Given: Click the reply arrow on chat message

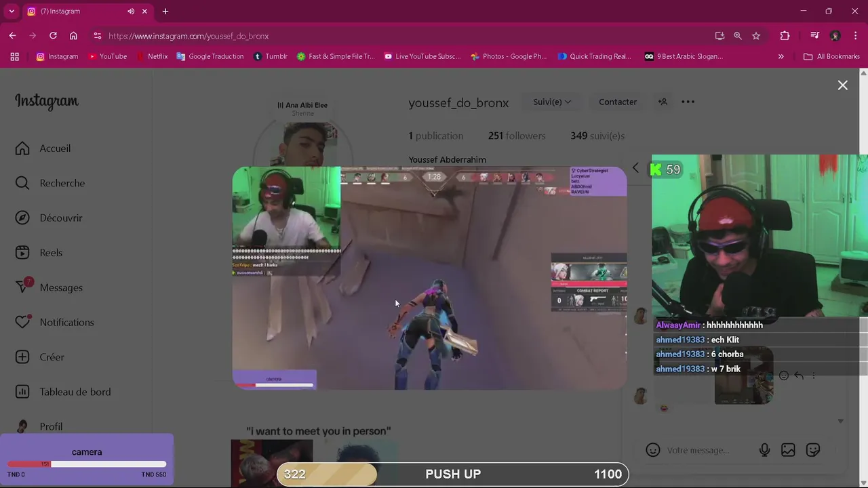Looking at the screenshot, I should pos(799,375).
